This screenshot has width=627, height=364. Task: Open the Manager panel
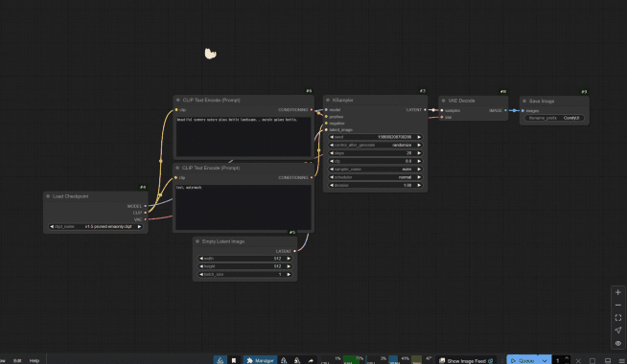coord(260,360)
